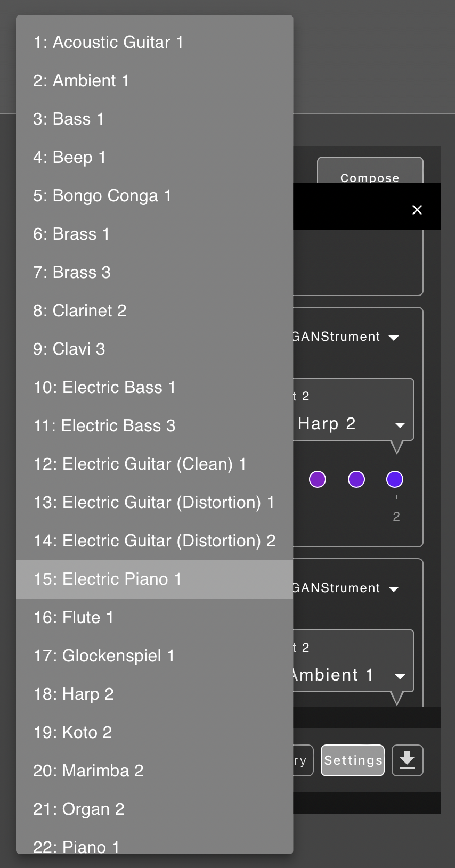
Task: Select 19: Koto 2 entry
Action: pos(155,733)
